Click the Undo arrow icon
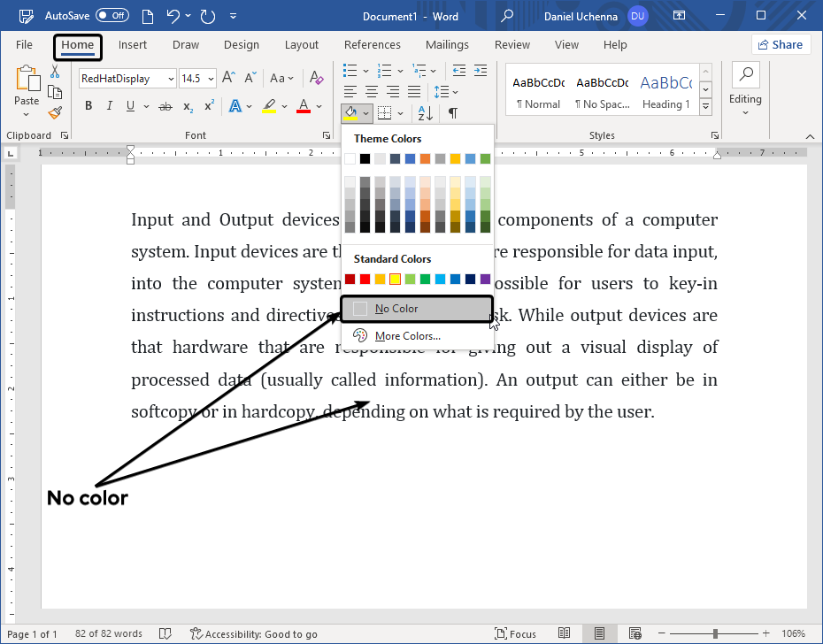Screen dimensions: 823x644 173,16
